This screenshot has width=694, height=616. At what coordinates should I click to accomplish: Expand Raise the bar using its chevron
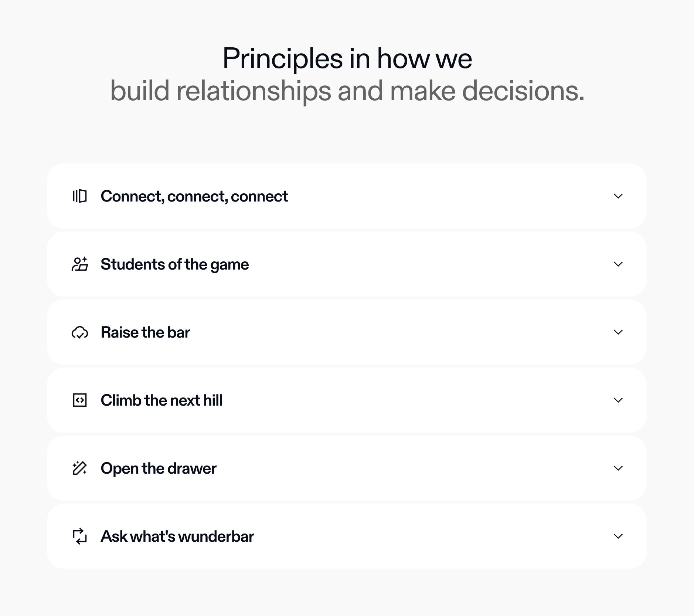618,332
